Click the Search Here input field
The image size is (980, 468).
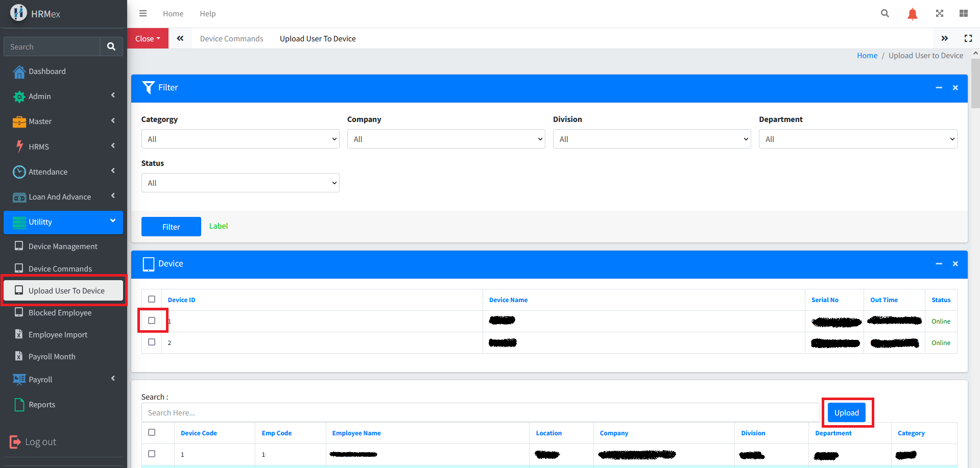pos(480,413)
